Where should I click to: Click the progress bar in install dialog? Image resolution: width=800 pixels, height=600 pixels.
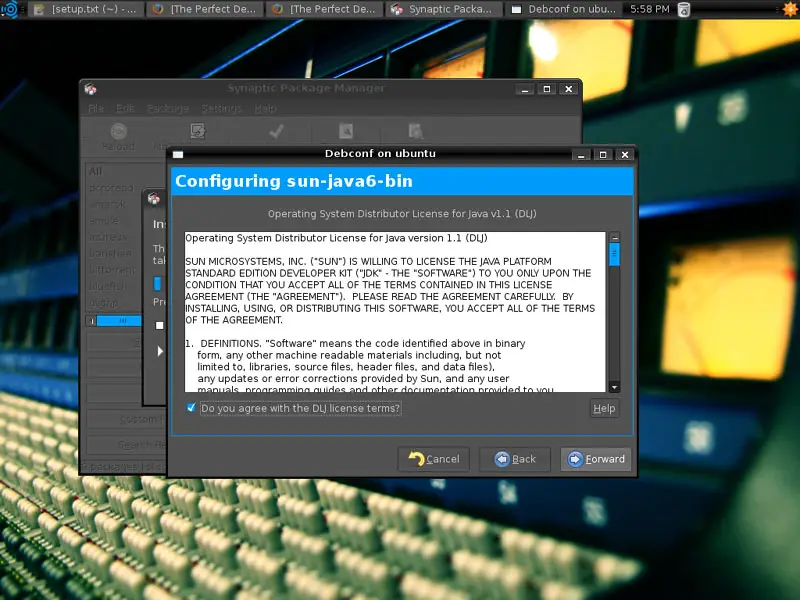tap(158, 283)
